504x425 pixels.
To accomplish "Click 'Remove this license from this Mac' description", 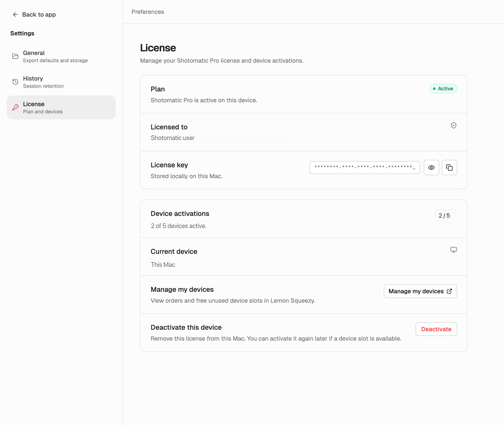I will pyautogui.click(x=276, y=338).
